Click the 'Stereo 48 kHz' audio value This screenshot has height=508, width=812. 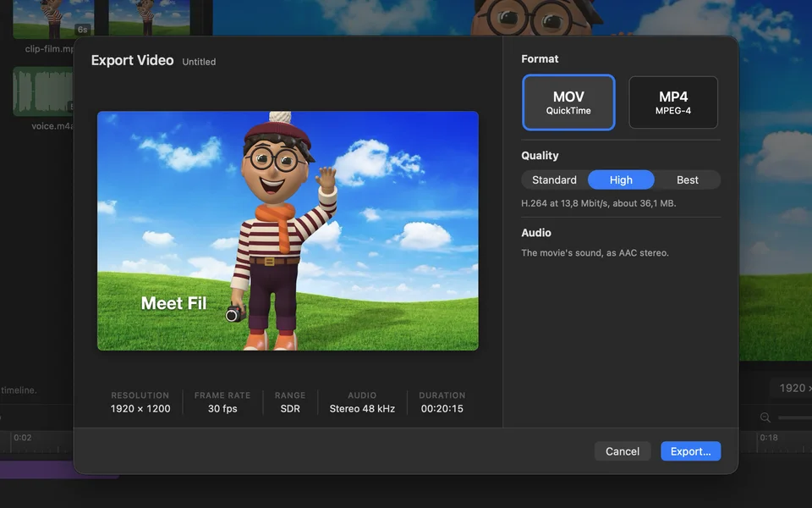(x=362, y=408)
